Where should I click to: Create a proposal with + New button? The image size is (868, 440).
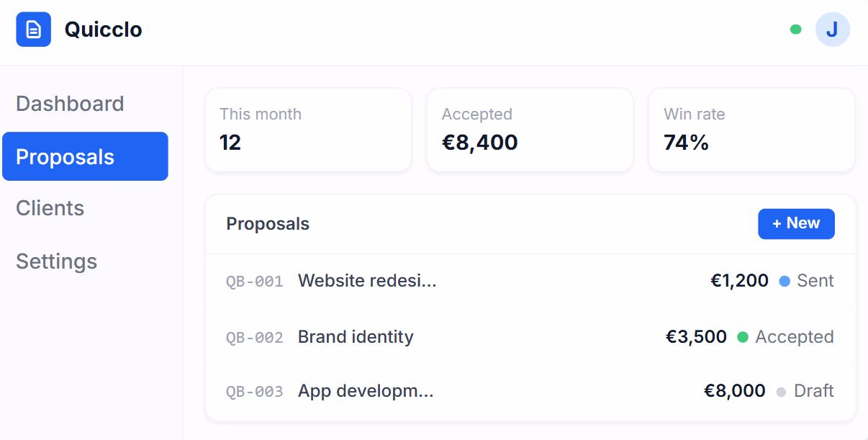[796, 224]
